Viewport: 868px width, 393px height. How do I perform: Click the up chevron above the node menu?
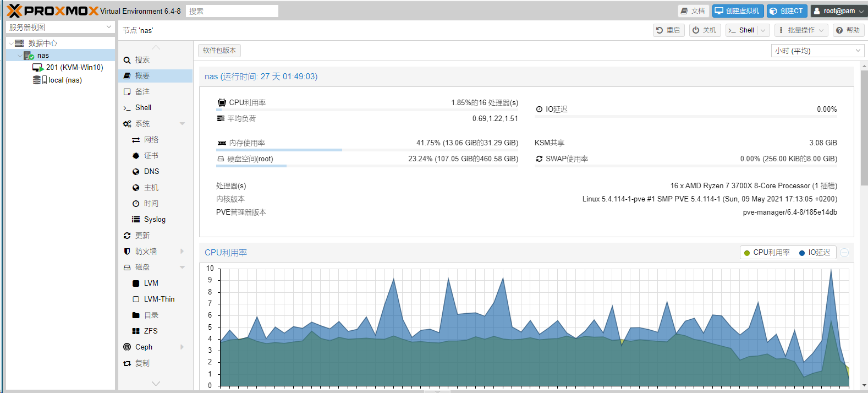click(156, 47)
